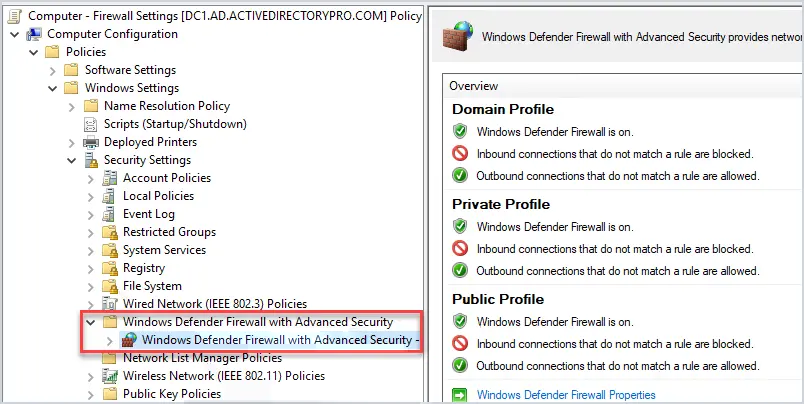Image resolution: width=804 pixels, height=404 pixels.
Task: Click the firewall brick wall globe icon in header
Action: point(457,37)
